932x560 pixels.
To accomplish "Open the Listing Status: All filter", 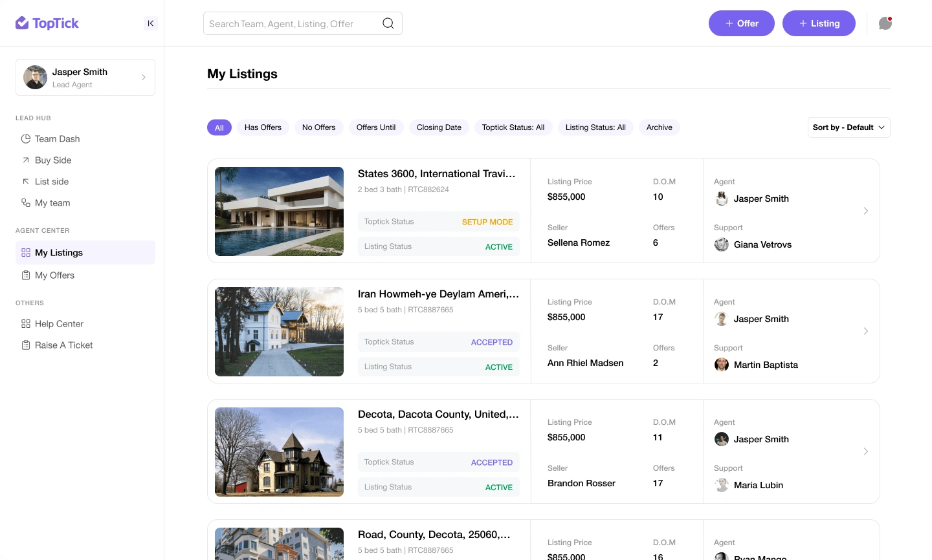I will click(x=595, y=127).
